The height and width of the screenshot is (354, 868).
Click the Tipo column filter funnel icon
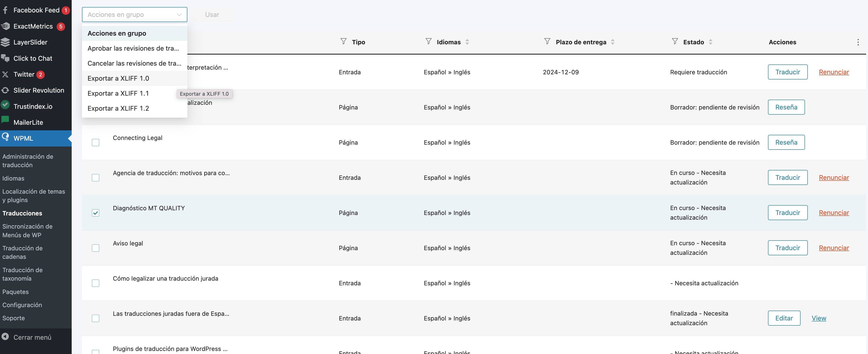pos(343,41)
